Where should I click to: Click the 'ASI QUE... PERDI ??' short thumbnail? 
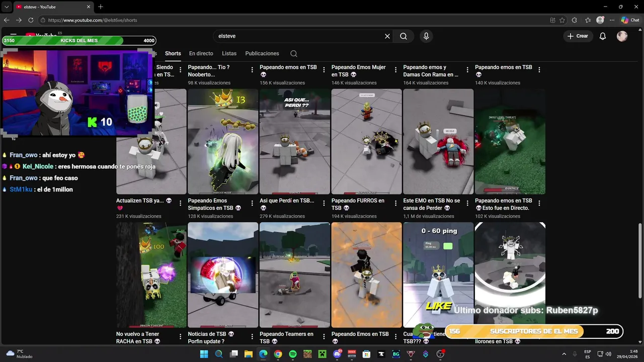click(295, 141)
